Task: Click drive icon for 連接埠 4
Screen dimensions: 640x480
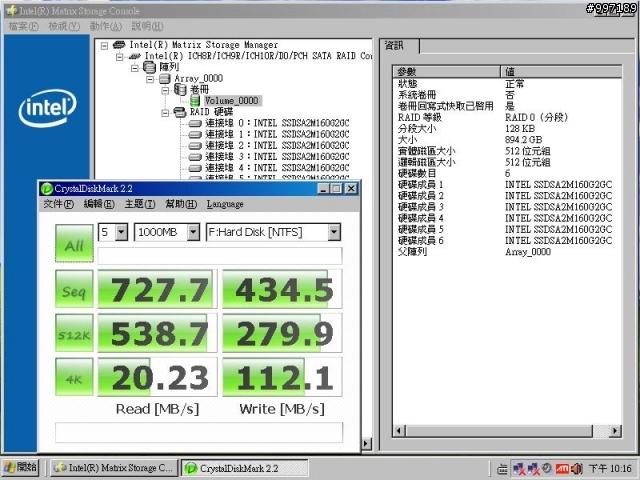Action: [x=195, y=168]
